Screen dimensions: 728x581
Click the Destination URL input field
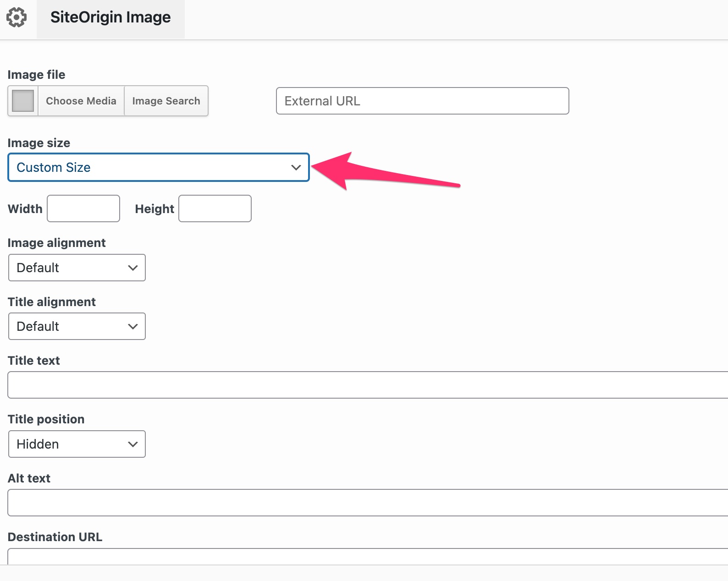(368, 556)
